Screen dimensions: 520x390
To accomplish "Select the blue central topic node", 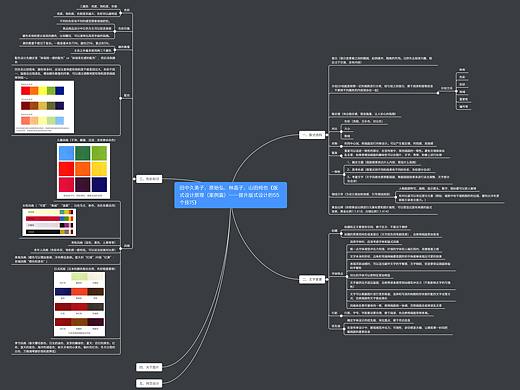I will pos(230,195).
